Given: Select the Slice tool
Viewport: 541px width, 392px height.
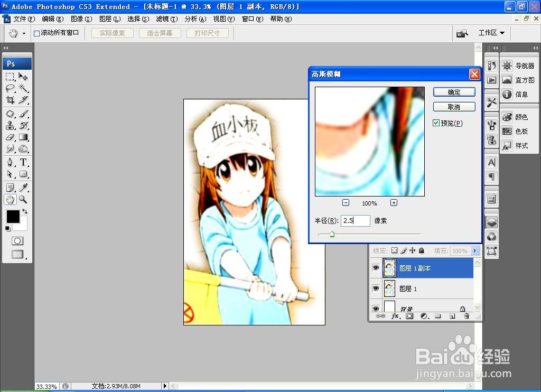Looking at the screenshot, I should click(23, 100).
